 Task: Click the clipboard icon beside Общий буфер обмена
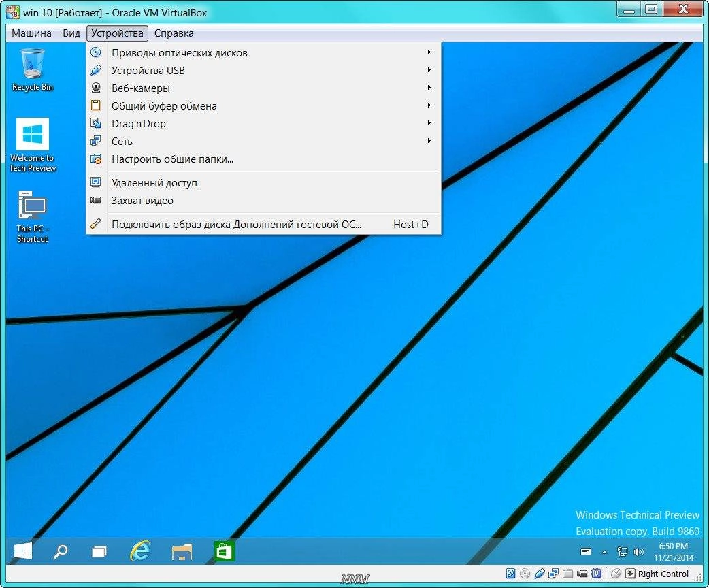point(96,105)
